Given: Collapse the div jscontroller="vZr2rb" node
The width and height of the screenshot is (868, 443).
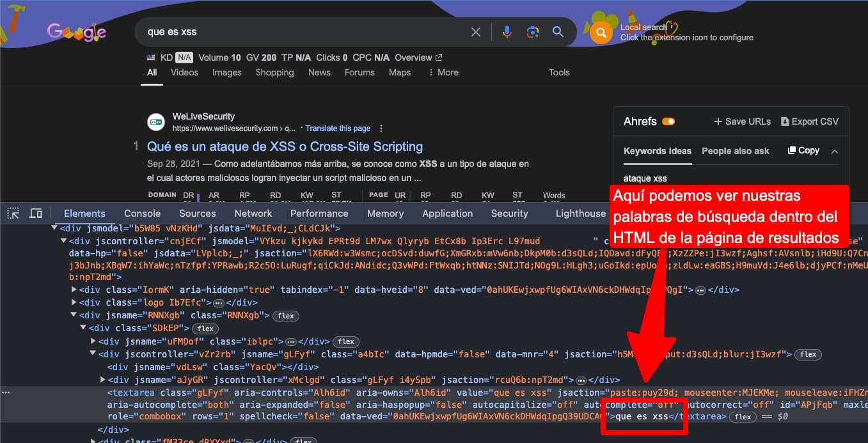Looking at the screenshot, I should point(93,354).
